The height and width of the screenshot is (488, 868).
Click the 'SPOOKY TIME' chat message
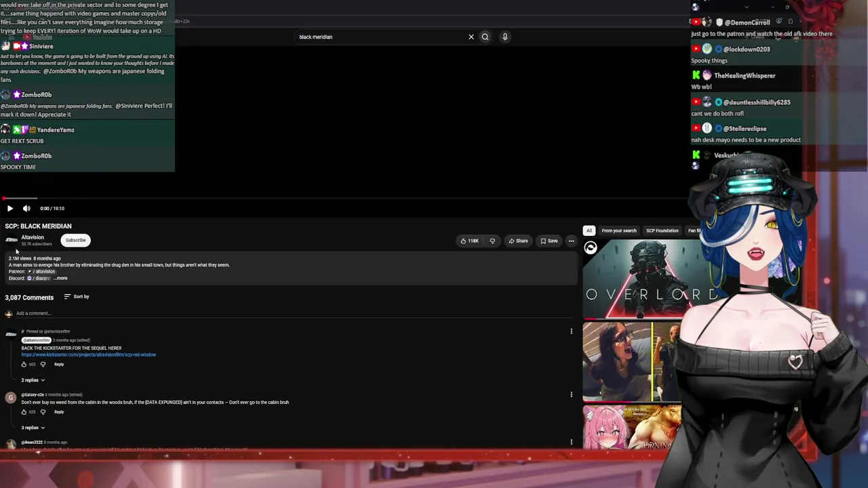pos(18,167)
